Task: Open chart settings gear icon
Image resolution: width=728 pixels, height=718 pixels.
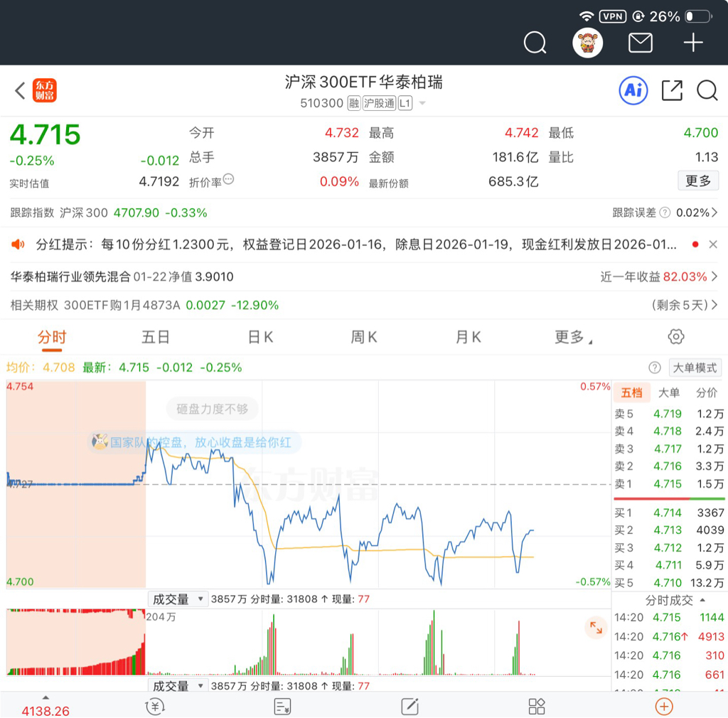Action: pos(676,336)
